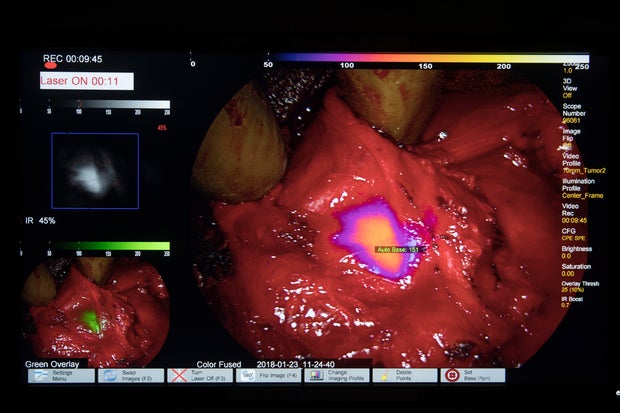Click the green intensity scale bar
The width and height of the screenshot is (620, 413).
pyautogui.click(x=110, y=246)
